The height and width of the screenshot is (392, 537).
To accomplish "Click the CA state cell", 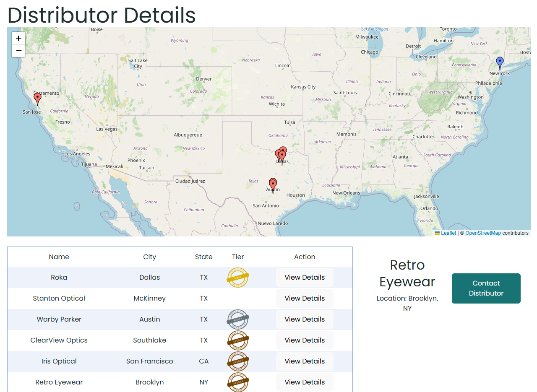I will pyautogui.click(x=204, y=361).
